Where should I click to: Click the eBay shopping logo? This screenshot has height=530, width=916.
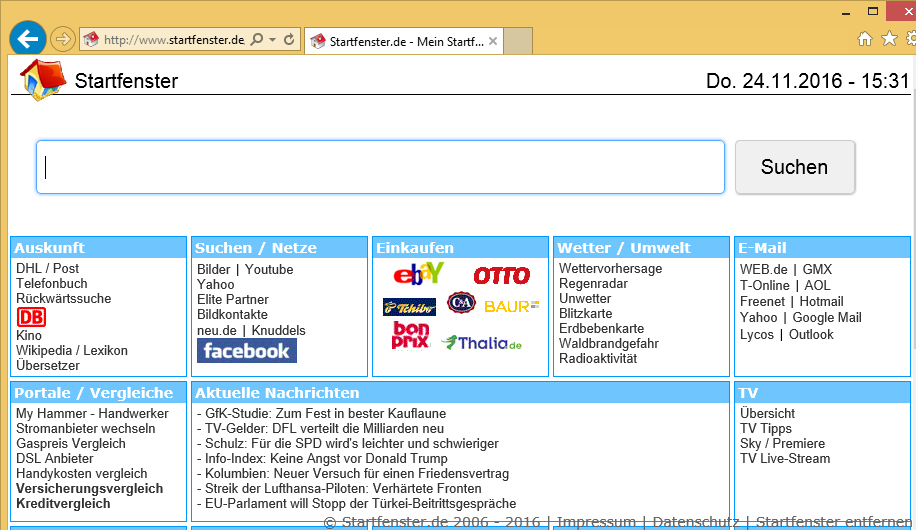point(418,274)
